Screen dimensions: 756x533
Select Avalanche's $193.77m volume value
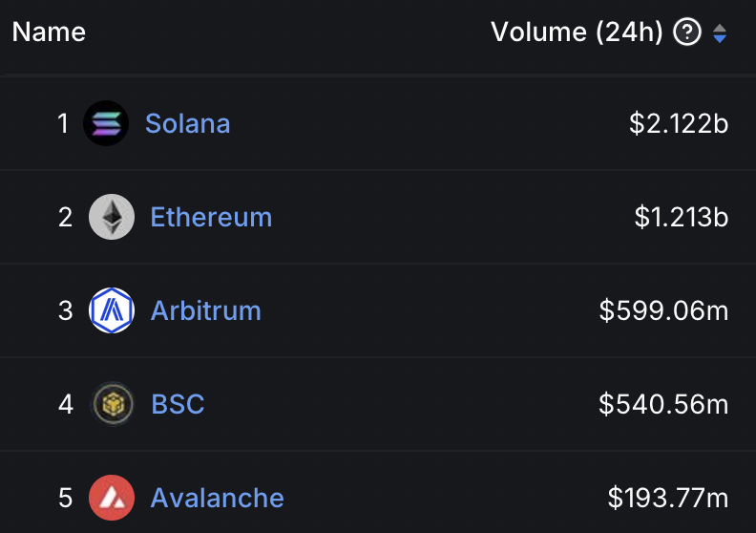pyautogui.click(x=668, y=498)
